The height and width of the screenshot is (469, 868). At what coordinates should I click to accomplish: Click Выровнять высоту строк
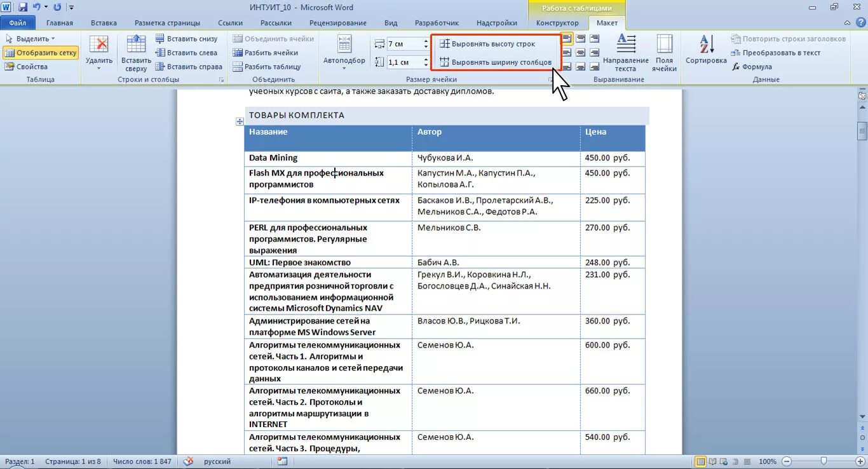(488, 44)
